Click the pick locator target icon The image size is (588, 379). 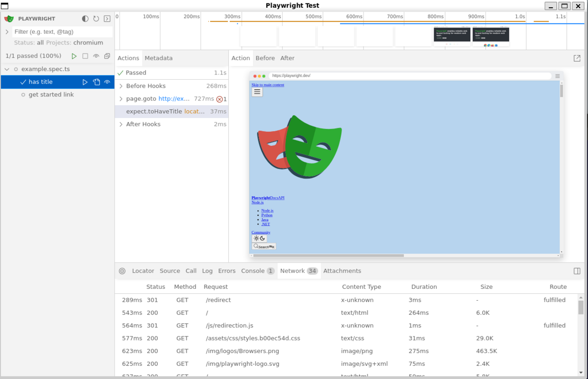click(x=122, y=271)
